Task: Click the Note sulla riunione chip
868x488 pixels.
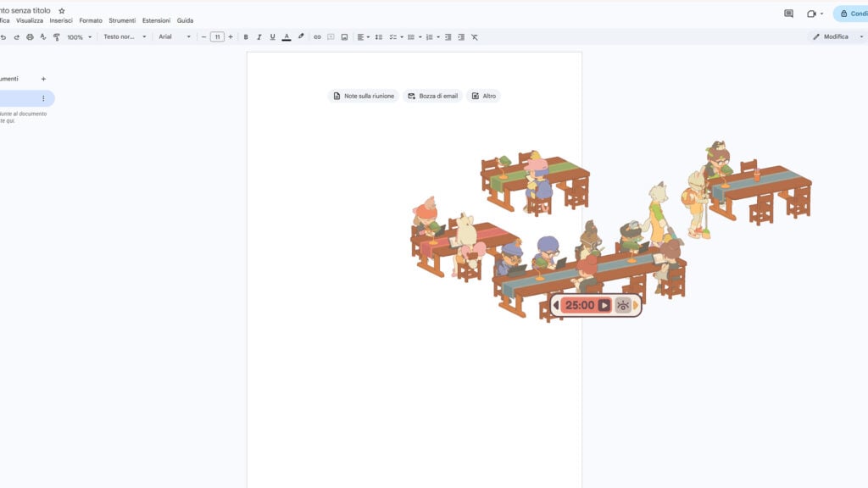Action: point(363,96)
